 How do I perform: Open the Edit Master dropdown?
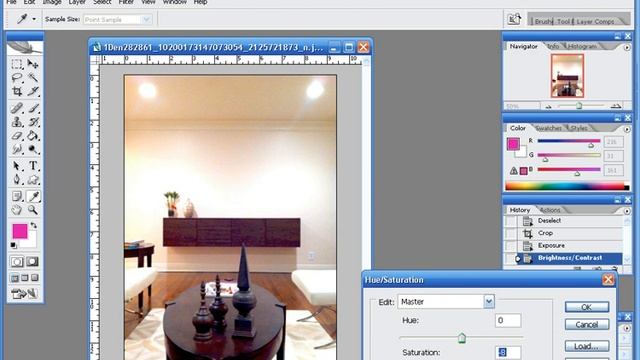pos(489,302)
